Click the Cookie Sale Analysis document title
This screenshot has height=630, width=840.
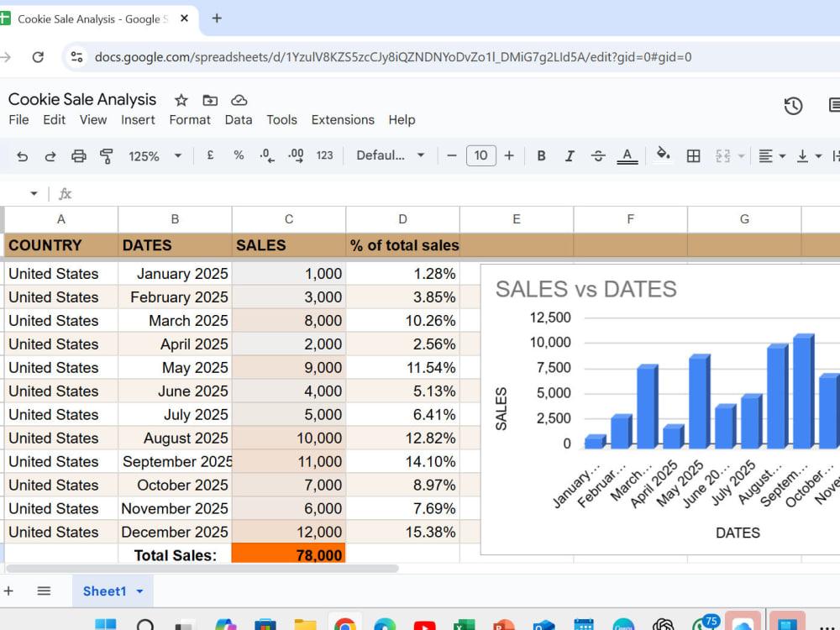pyautogui.click(x=82, y=100)
